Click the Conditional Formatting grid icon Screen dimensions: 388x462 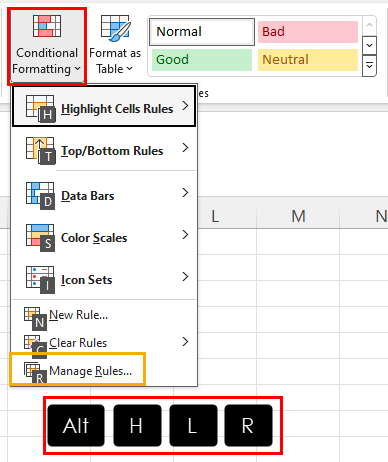tap(47, 26)
